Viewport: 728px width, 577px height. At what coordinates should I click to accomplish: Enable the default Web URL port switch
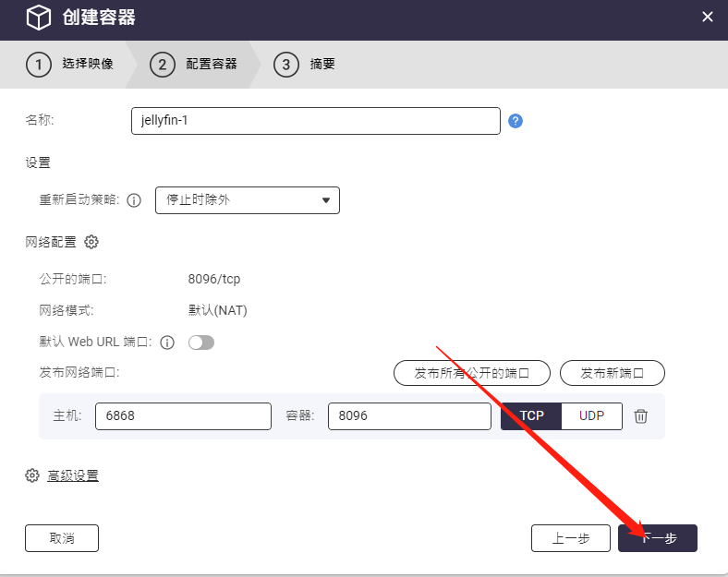(201, 343)
